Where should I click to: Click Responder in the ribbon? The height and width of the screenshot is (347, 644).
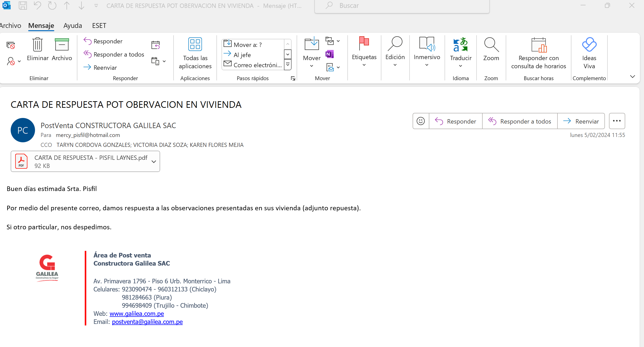[103, 41]
